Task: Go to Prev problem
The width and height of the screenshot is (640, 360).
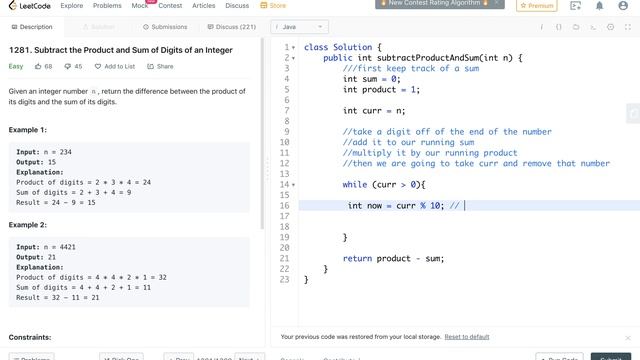Action: (179, 357)
